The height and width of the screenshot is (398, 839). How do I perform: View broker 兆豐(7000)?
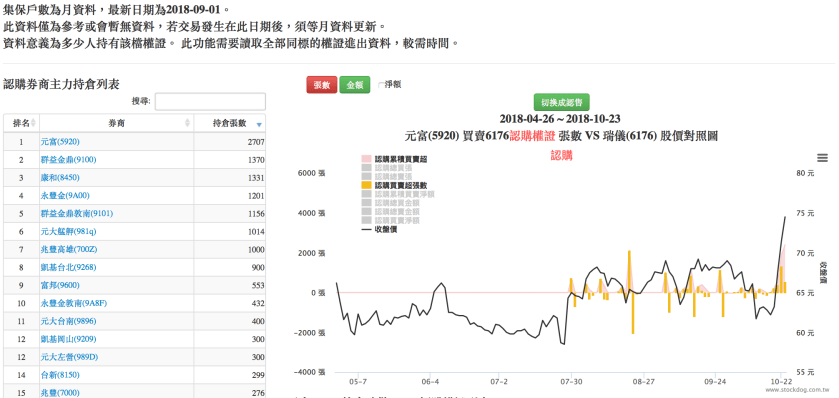click(x=60, y=393)
